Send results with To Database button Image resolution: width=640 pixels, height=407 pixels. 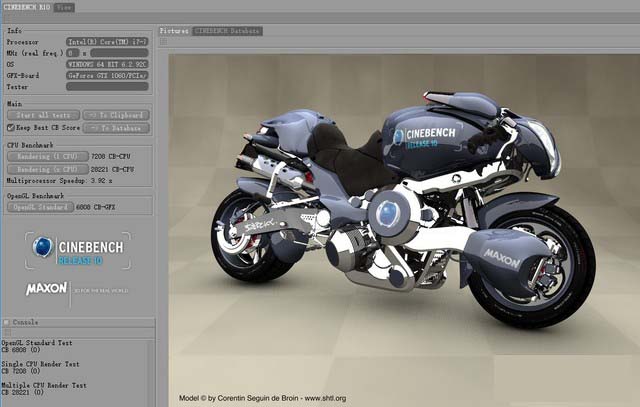coord(116,128)
